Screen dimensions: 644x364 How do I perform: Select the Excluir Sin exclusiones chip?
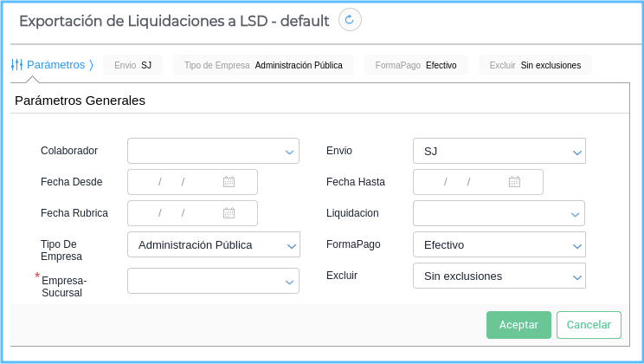(x=535, y=65)
